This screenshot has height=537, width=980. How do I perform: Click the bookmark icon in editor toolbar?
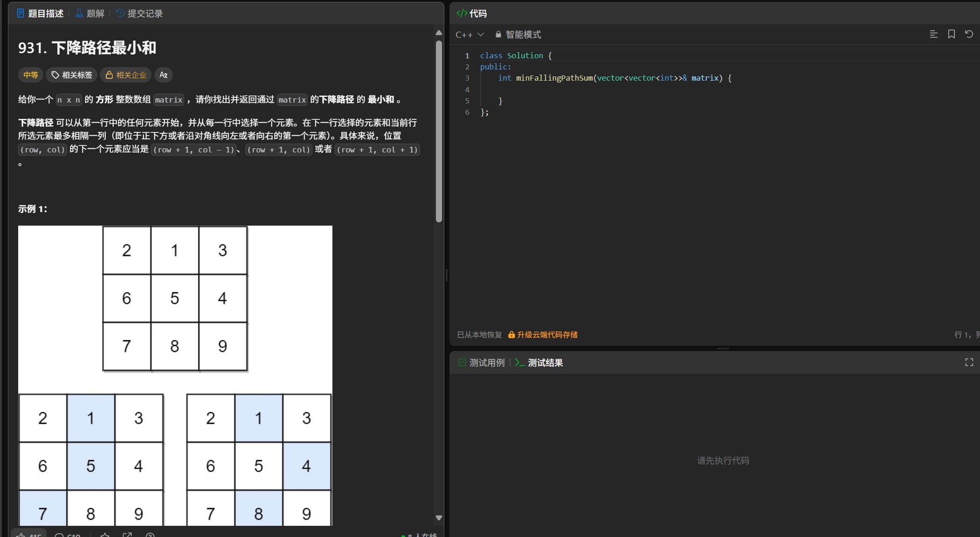(x=951, y=34)
